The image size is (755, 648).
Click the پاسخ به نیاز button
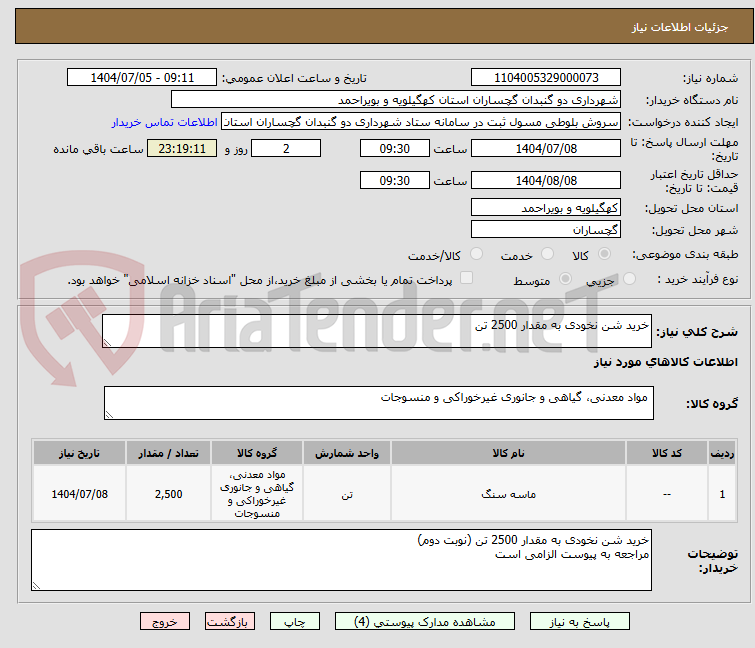[579, 622]
